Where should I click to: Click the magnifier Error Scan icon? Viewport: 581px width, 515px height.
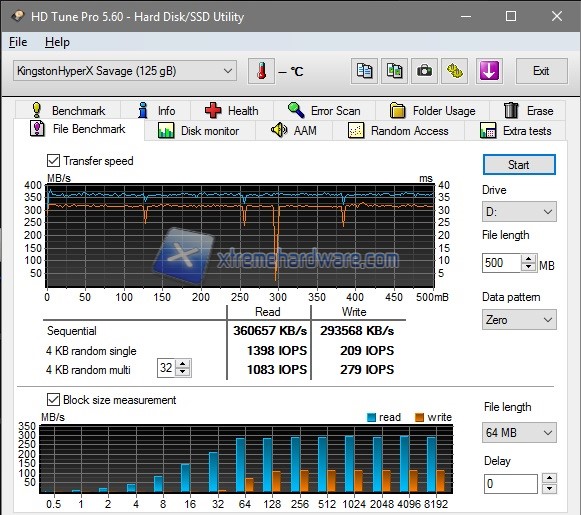point(296,110)
